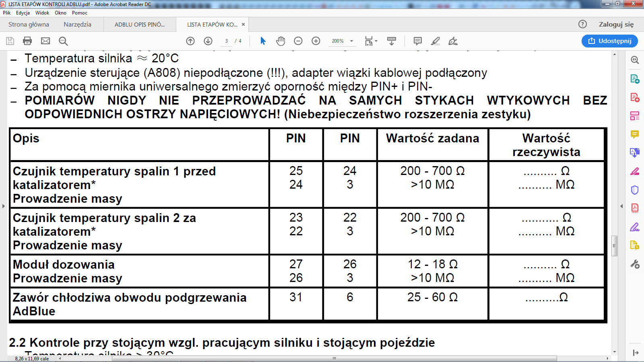Screen dimensions: 644x362
Task: Click Zaloguj się sign-in link
Action: pos(616,25)
